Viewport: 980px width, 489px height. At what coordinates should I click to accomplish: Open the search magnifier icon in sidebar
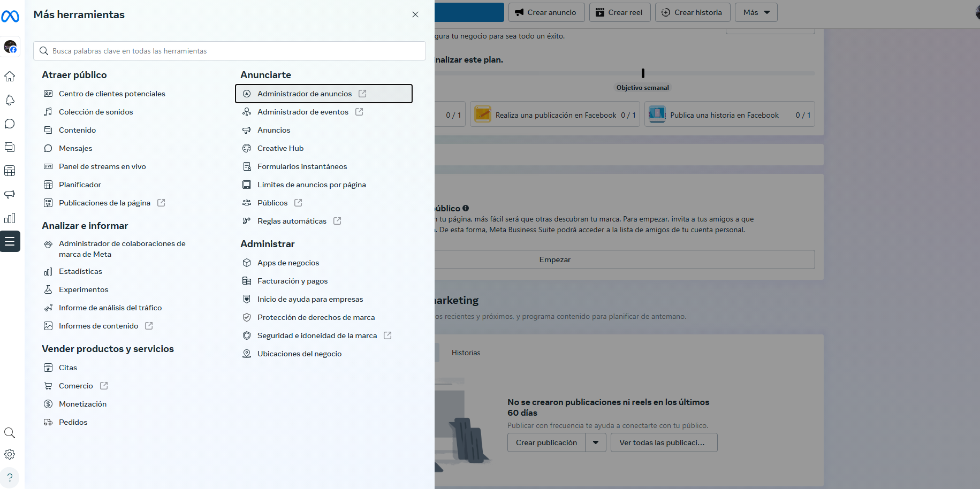point(10,432)
